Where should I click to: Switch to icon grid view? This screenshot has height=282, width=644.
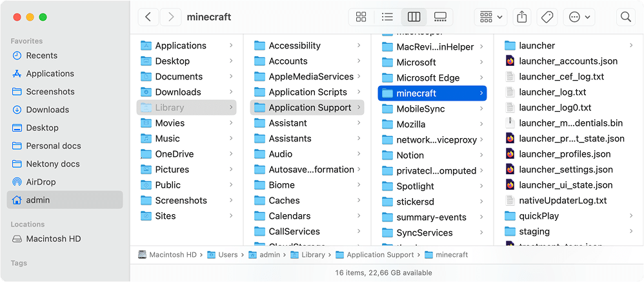[361, 17]
